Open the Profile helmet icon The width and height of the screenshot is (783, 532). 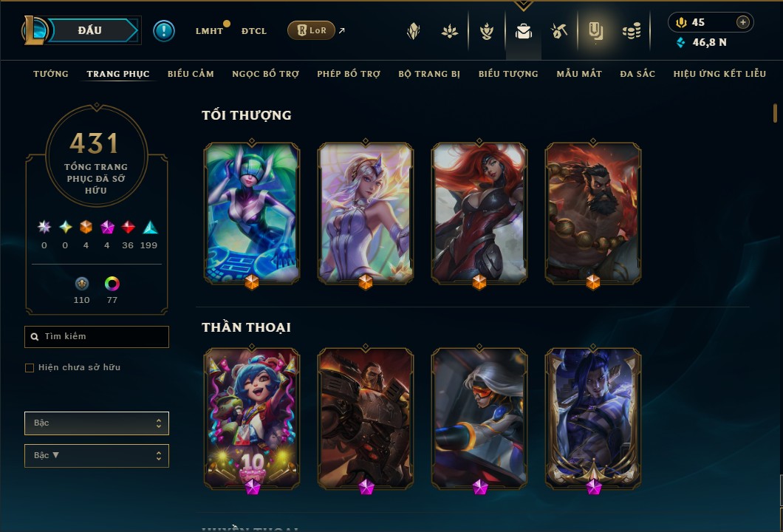(413, 32)
